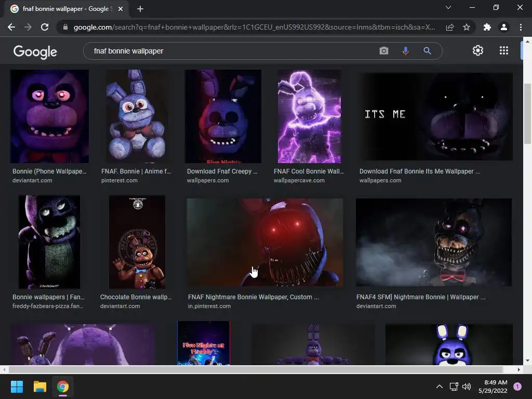Click wallpapercave.com source text
This screenshot has height=399, width=532.
[299, 180]
